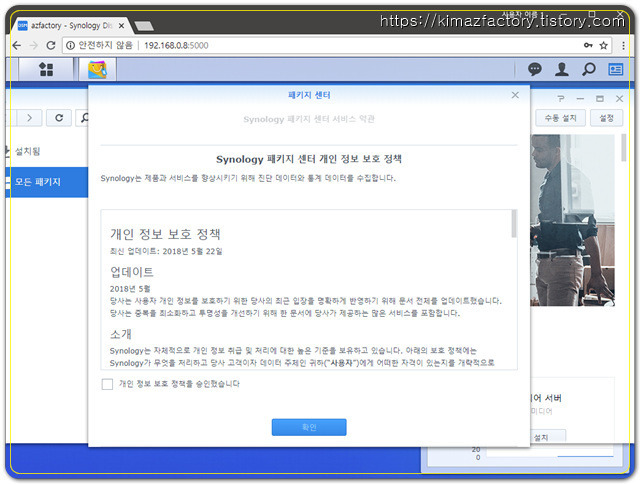Viewport: 640px width, 484px height.
Task: Reload the browser page
Action: point(51,45)
